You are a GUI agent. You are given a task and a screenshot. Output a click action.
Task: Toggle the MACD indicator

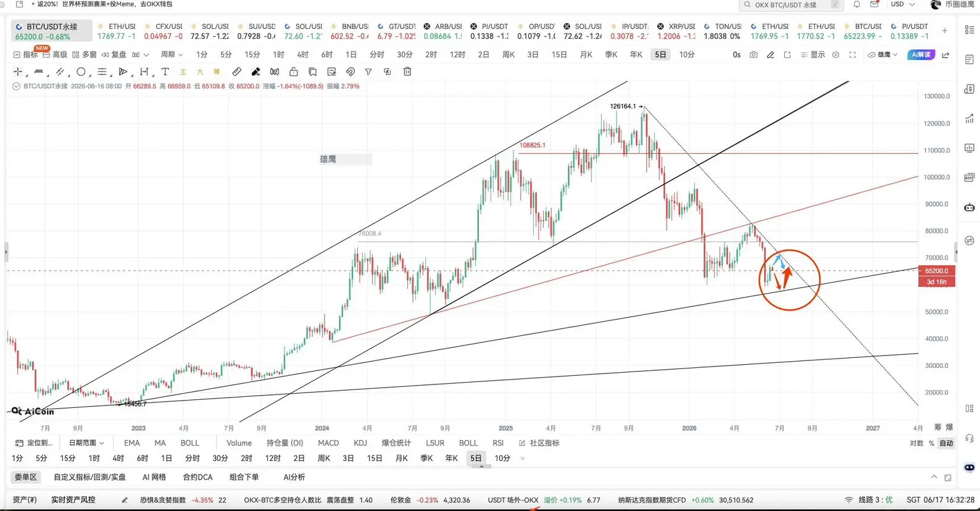328,443
